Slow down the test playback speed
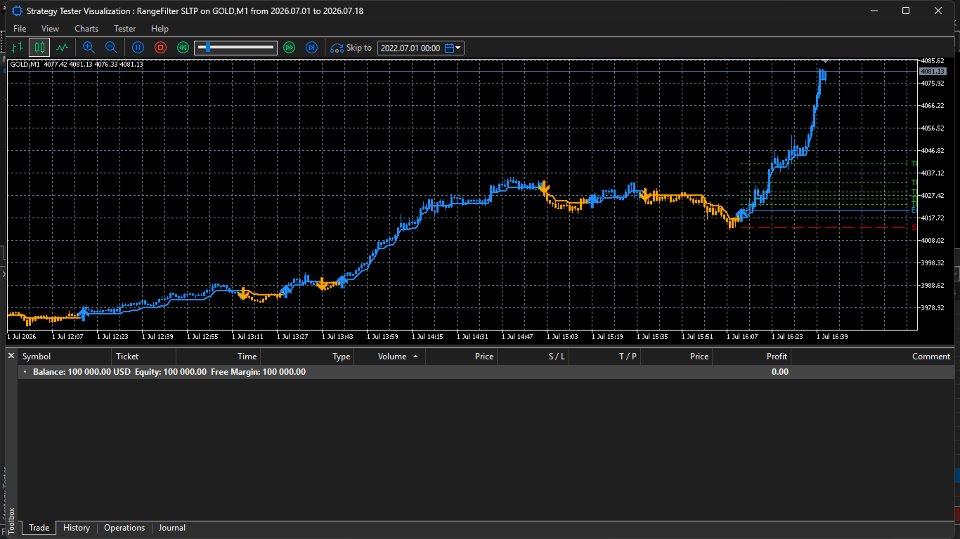960x539 pixels. 183,47
